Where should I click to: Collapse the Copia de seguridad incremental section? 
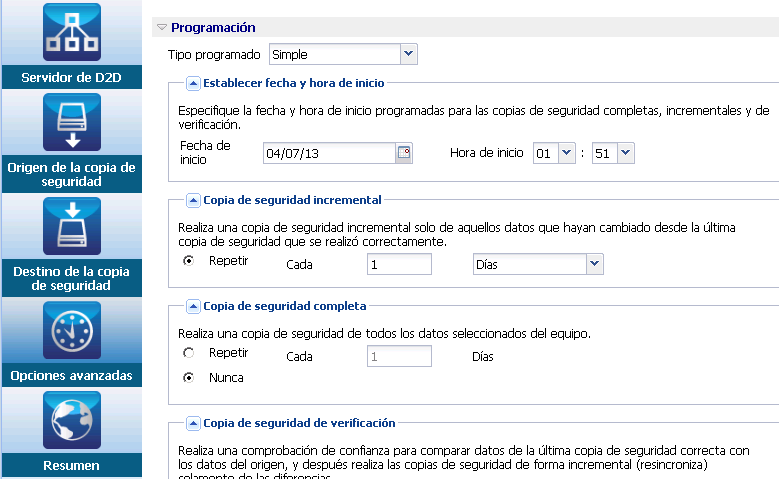pyautogui.click(x=194, y=200)
